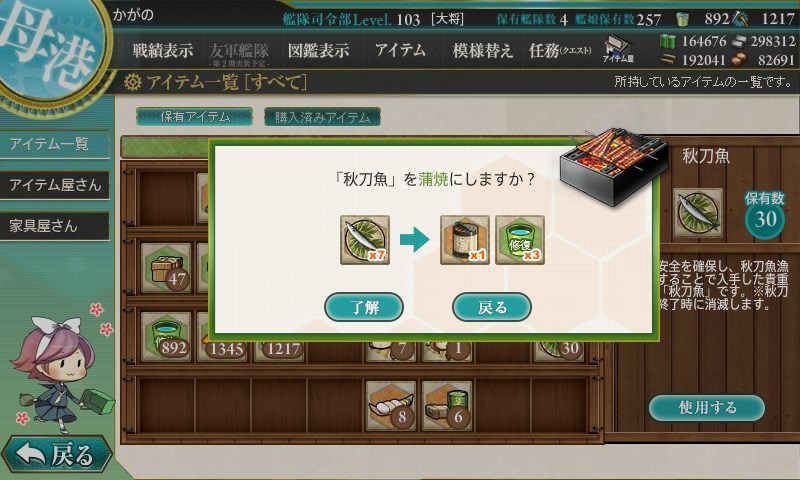Click the 戻る button in the dialog
This screenshot has height=480, width=800.
tap(492, 307)
